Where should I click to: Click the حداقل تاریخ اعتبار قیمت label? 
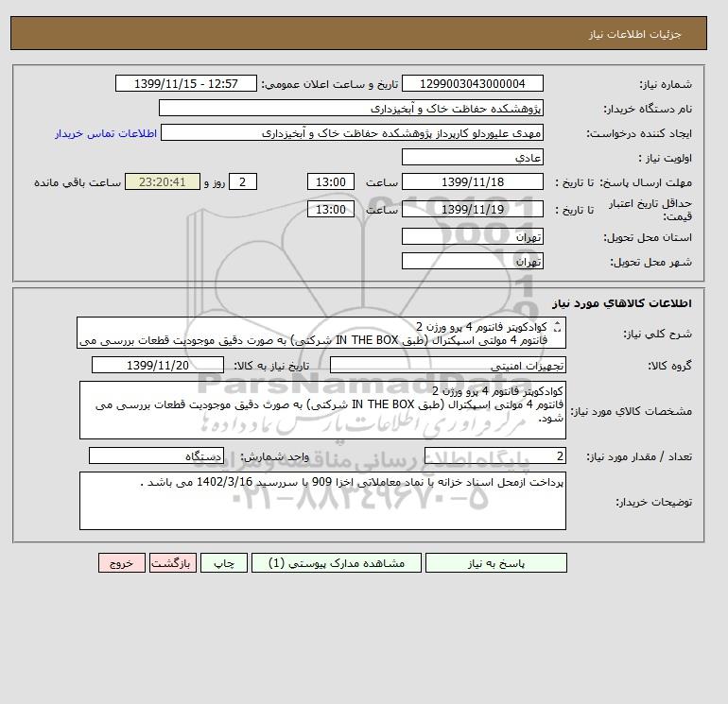(650, 210)
